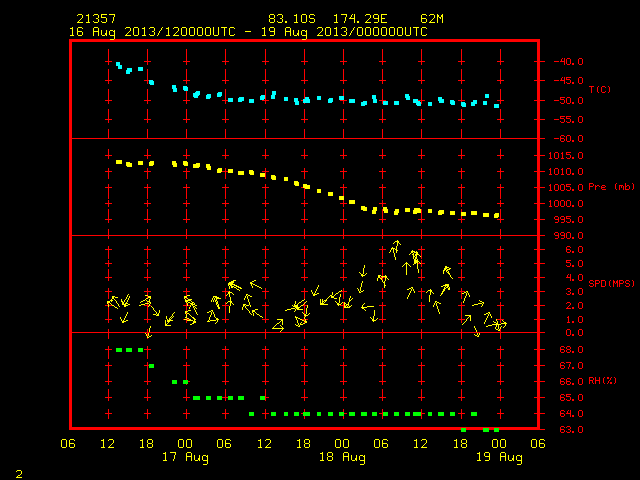Screen dimensions: 640x480
Task: Click the 18 Aug date label
Action: pos(342,457)
